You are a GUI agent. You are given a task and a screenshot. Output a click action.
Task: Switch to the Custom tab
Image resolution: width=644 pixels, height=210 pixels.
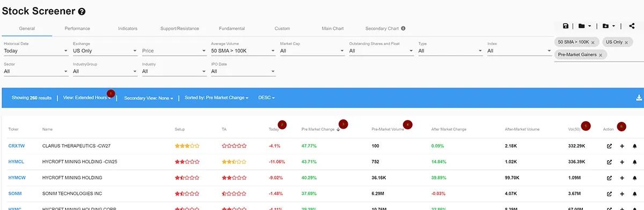pos(282,28)
